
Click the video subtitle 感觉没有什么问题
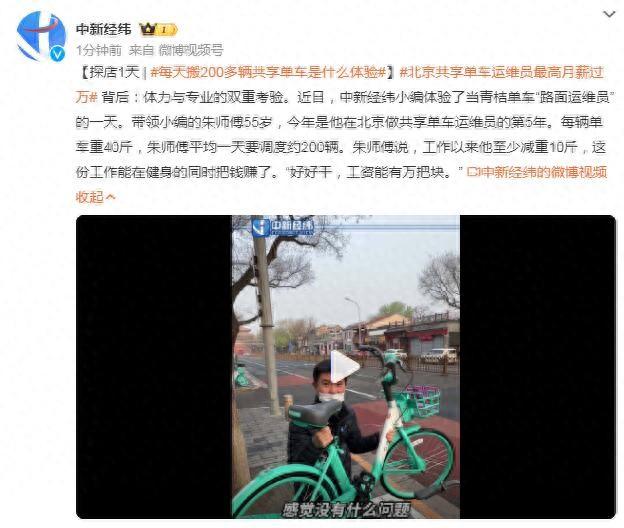click(346, 510)
